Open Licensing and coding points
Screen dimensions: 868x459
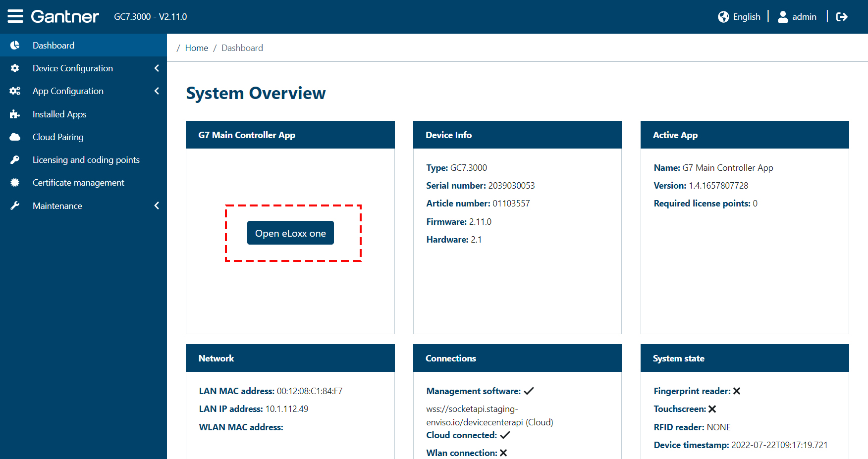coord(83,160)
